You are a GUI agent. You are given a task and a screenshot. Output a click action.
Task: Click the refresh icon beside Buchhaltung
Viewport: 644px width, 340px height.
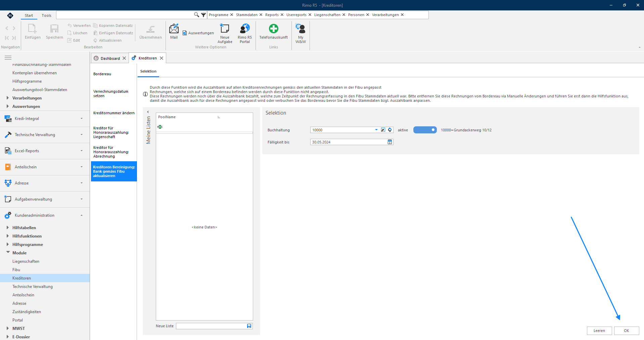click(x=390, y=130)
